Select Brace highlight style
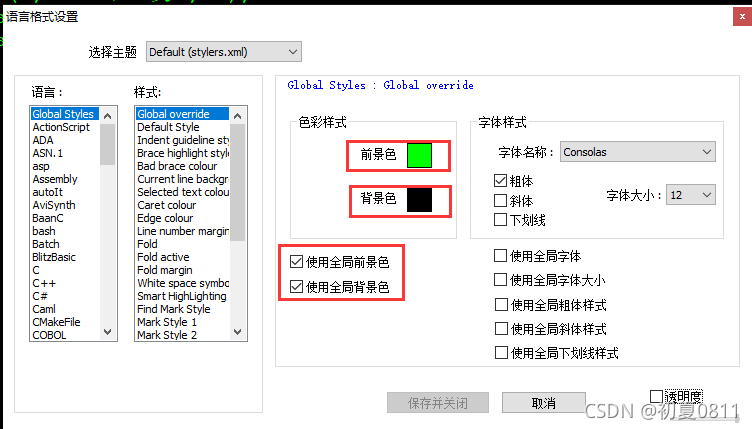The image size is (752, 429). coord(183,153)
